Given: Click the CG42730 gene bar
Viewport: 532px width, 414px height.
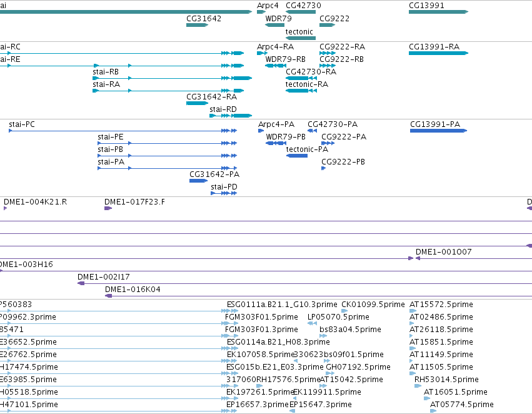Looking at the screenshot, I should (x=301, y=12).
